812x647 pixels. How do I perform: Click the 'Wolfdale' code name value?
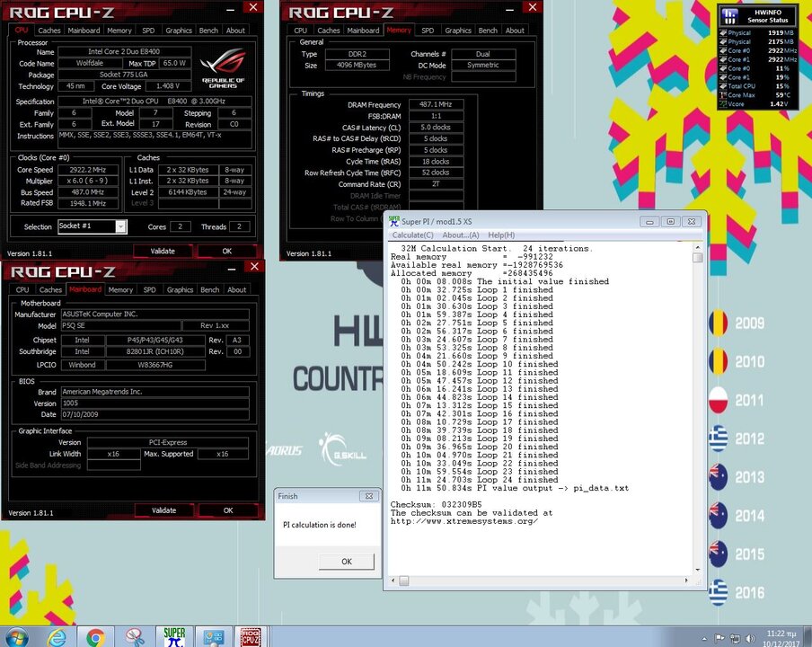point(90,63)
